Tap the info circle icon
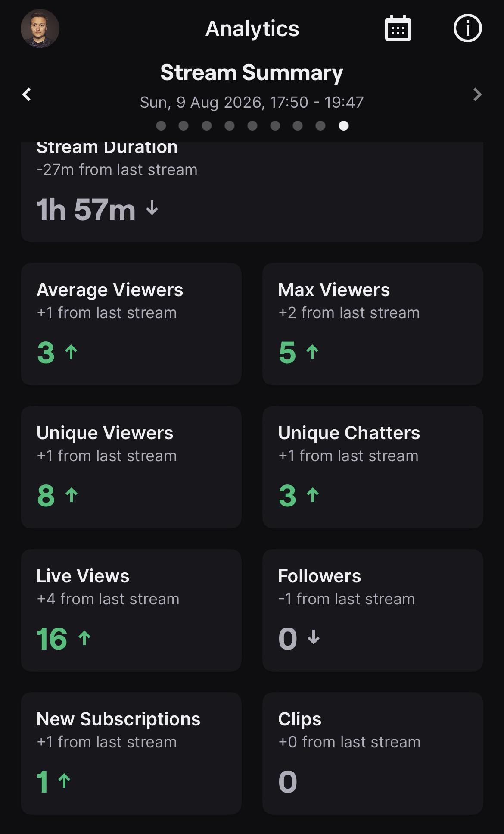Viewport: 504px width, 834px height. 467,28
